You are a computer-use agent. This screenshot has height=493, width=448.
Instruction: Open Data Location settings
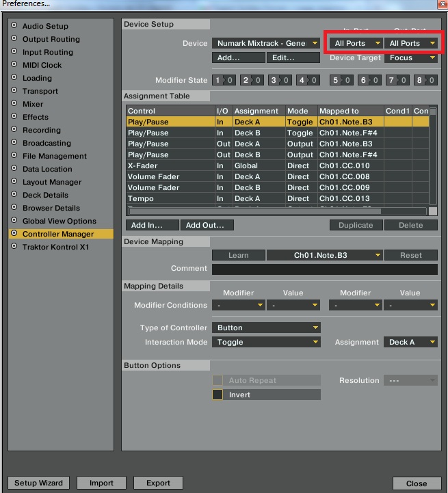pyautogui.click(x=47, y=169)
